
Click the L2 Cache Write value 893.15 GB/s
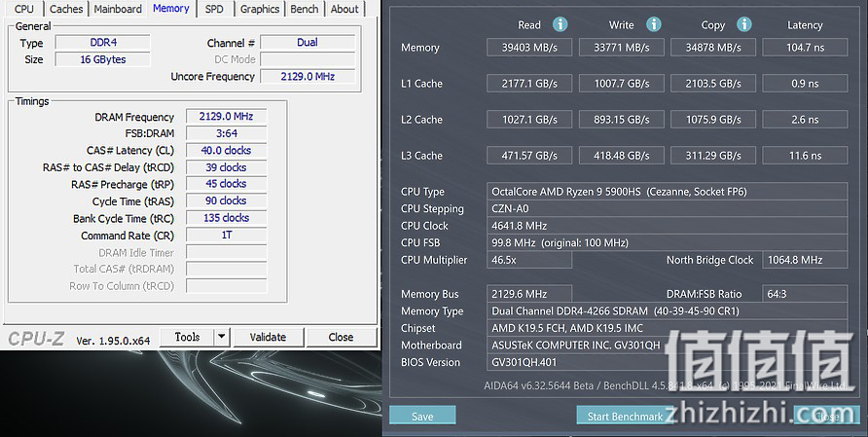click(x=622, y=119)
